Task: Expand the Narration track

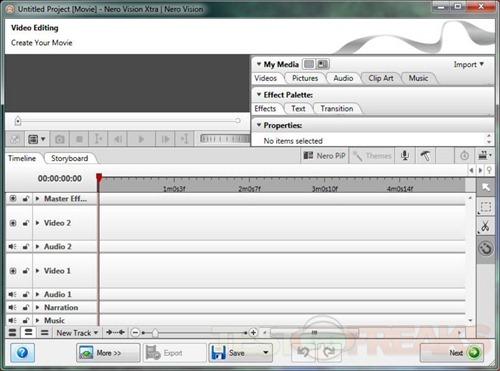Action: [37, 307]
